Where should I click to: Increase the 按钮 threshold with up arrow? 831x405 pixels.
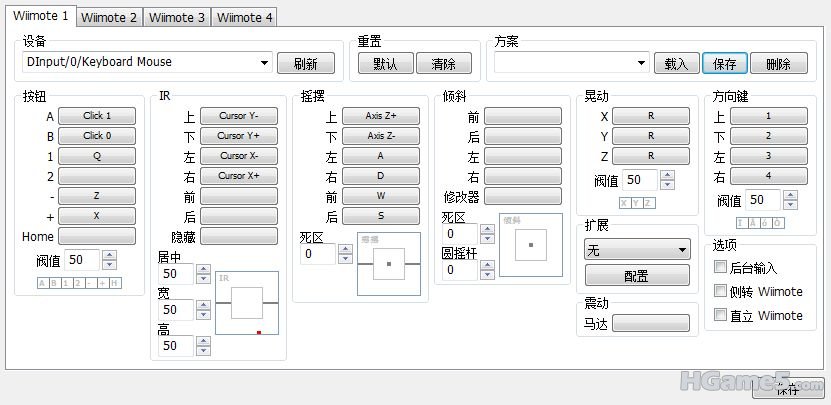coord(109,255)
